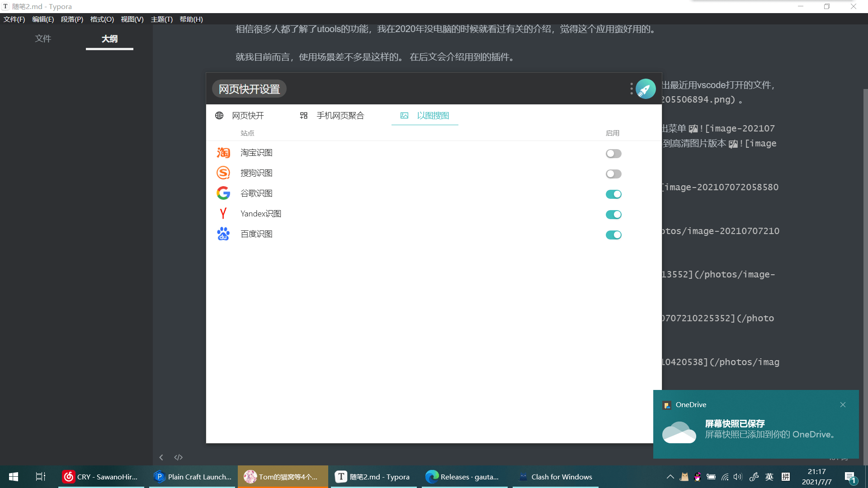The height and width of the screenshot is (488, 868).
Task: Click the Yandex logo icon
Action: 223,213
